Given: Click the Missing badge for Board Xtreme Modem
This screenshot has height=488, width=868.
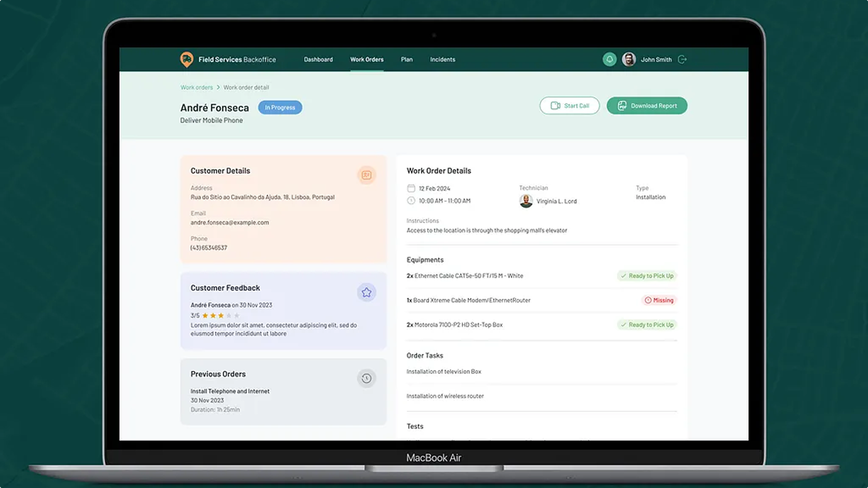Looking at the screenshot, I should [659, 300].
